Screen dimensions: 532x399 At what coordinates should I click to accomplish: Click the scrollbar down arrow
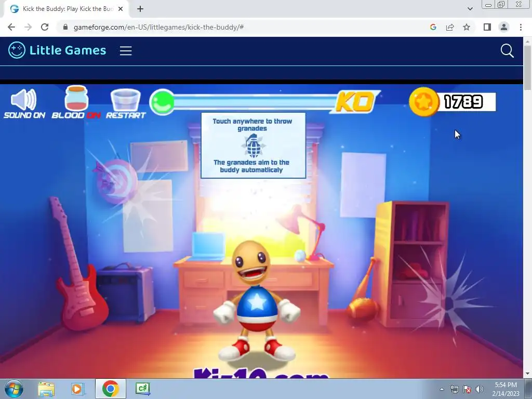click(x=528, y=374)
